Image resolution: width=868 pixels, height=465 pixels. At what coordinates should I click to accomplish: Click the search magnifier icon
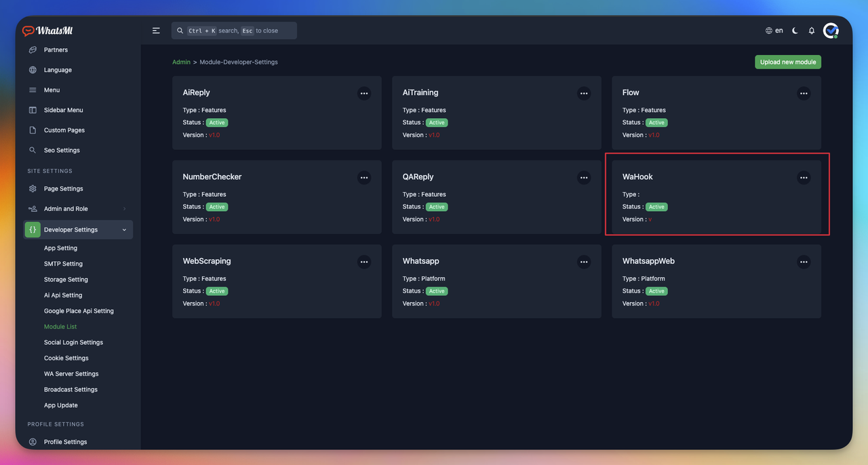(x=180, y=31)
